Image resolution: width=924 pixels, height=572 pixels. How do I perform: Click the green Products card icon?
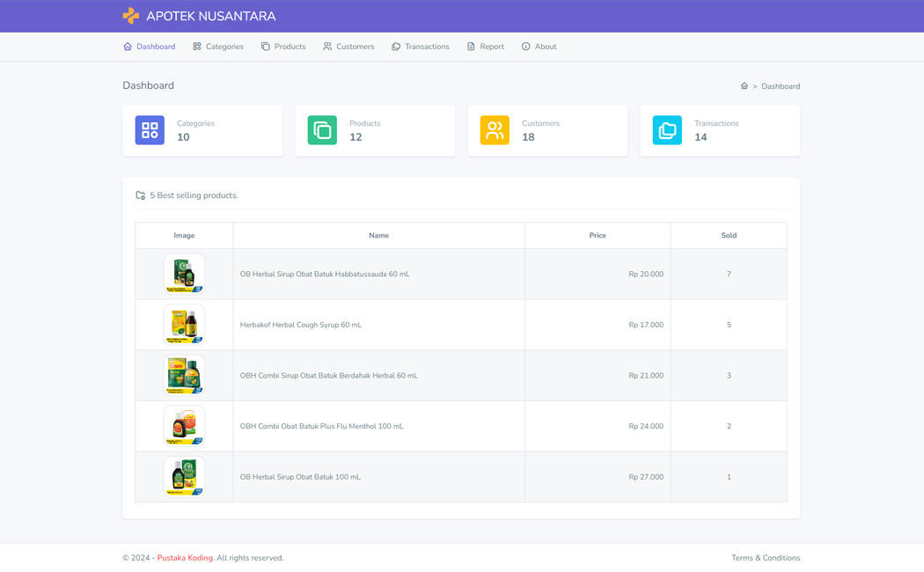point(321,129)
